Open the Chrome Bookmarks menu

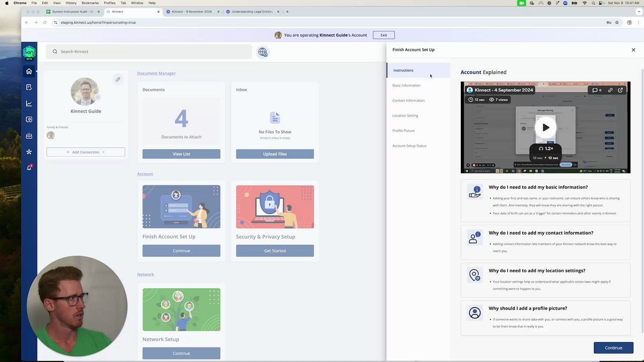point(90,3)
